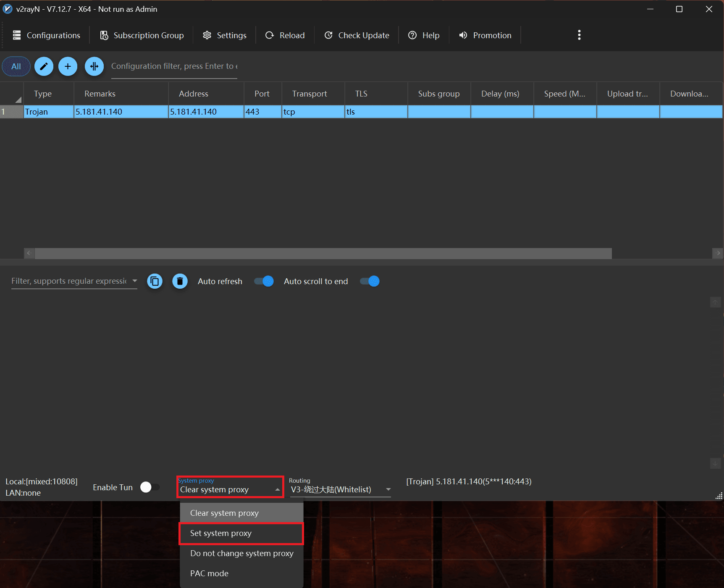
Task: Click the auto column width icon
Action: 94,66
